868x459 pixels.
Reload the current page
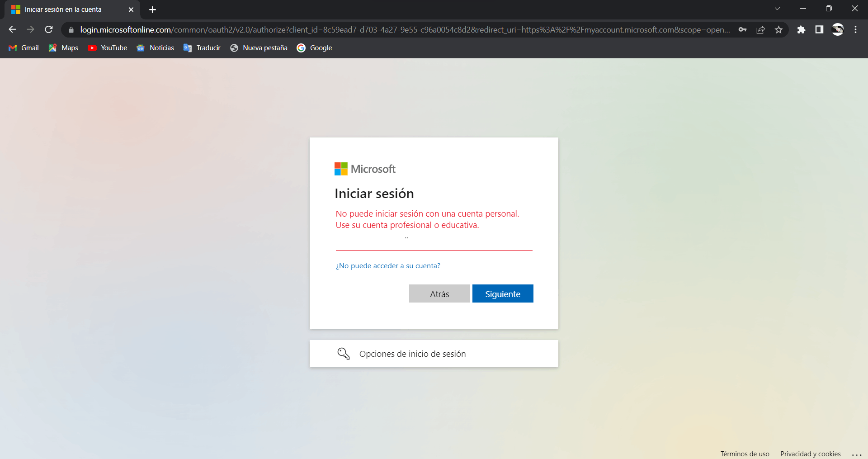click(49, 29)
